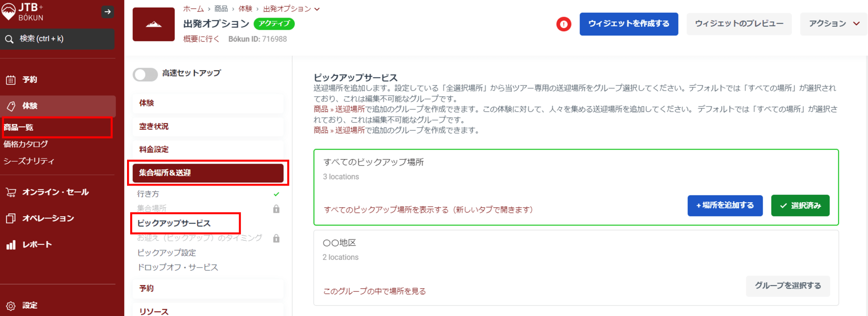Click the calendar icon for 予約

click(x=11, y=80)
